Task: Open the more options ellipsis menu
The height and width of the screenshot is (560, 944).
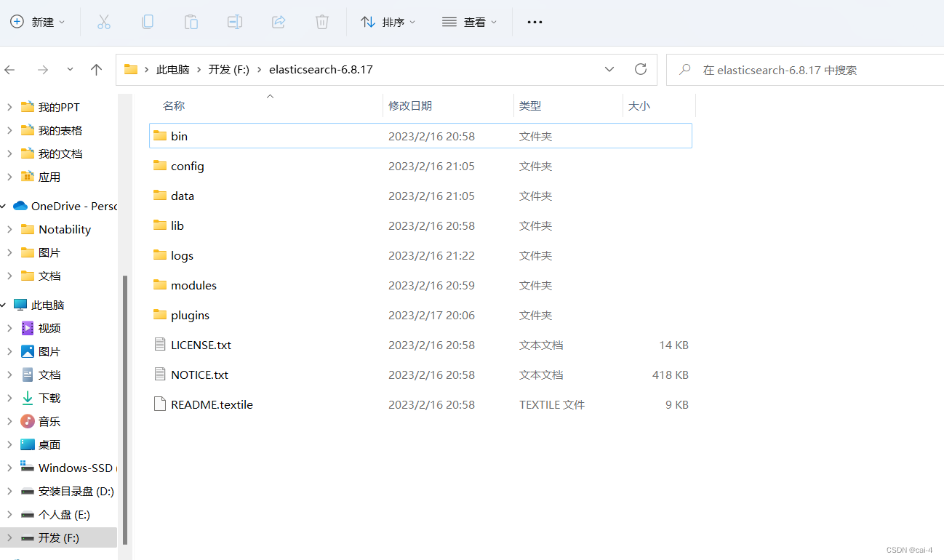Action: 535,22
